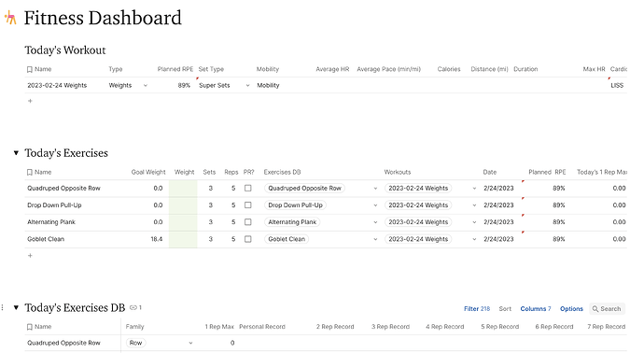This screenshot has width=644, height=353.
Task: Click the Fitness Dashboard page icon
Action: point(10,18)
